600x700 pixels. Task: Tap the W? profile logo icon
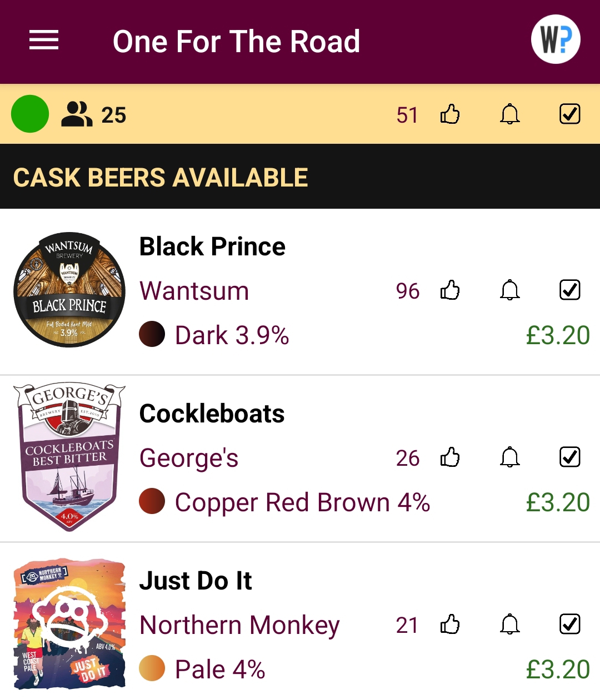[556, 39]
